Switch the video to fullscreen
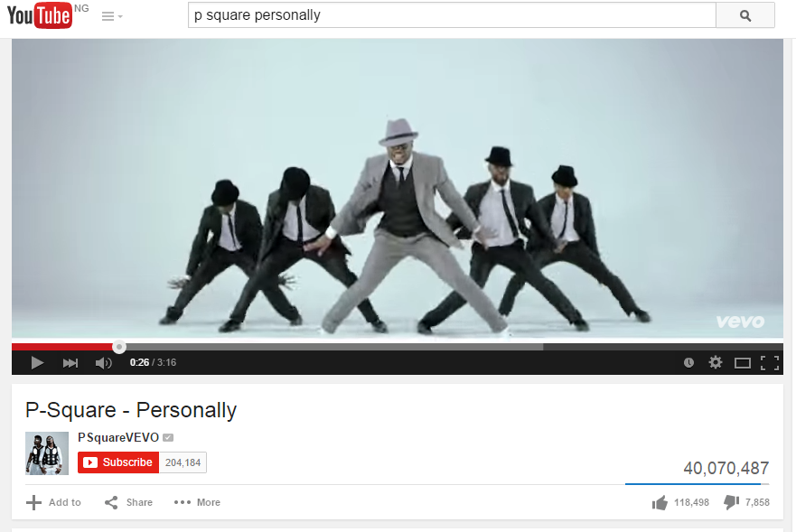 click(x=770, y=363)
